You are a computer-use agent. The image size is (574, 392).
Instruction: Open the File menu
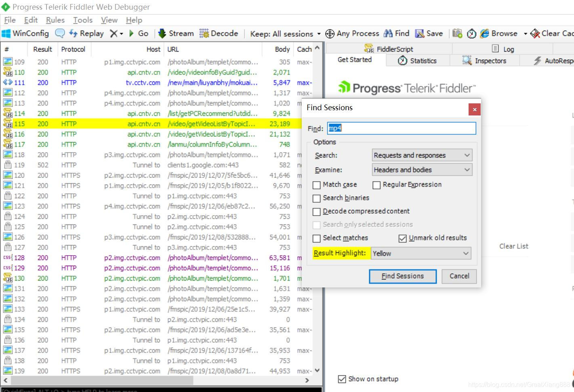tap(10, 20)
